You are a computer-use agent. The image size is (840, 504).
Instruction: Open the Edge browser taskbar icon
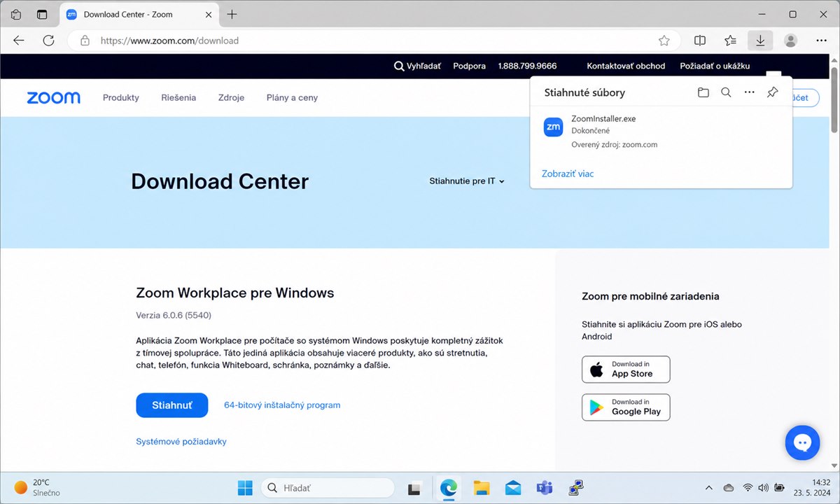[448, 488]
